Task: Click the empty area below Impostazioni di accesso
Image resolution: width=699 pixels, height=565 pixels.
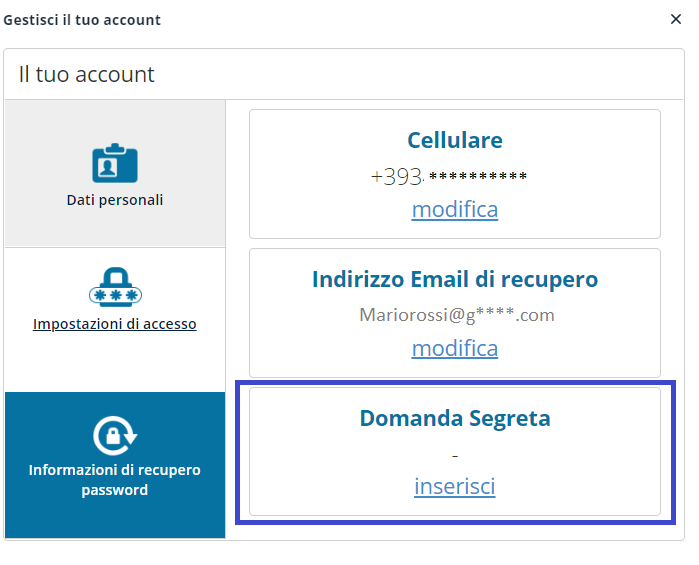Action: (115, 362)
